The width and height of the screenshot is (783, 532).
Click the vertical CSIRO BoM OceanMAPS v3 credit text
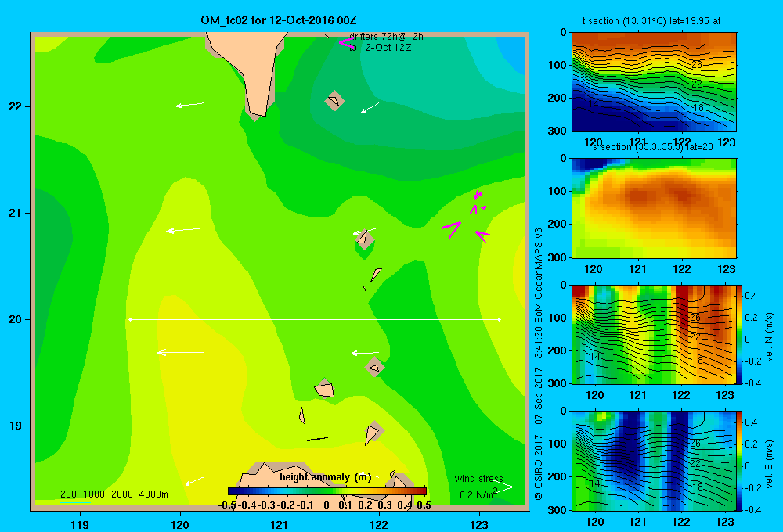coord(539,364)
